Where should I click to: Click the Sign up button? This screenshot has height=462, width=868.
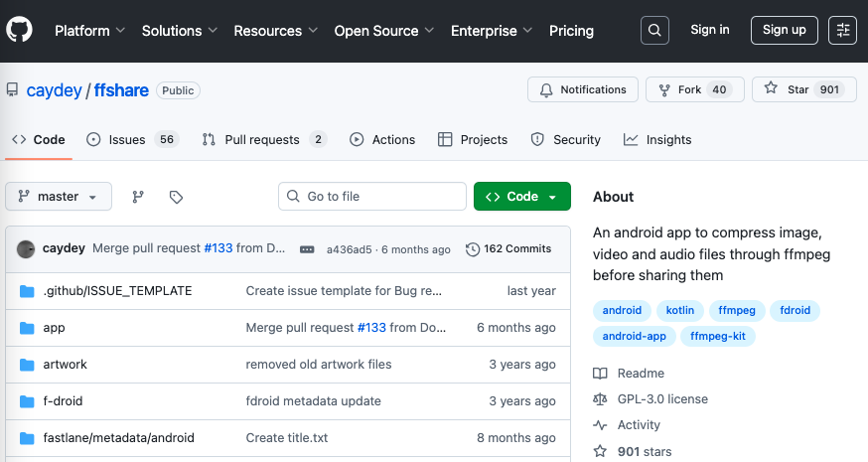click(x=784, y=30)
